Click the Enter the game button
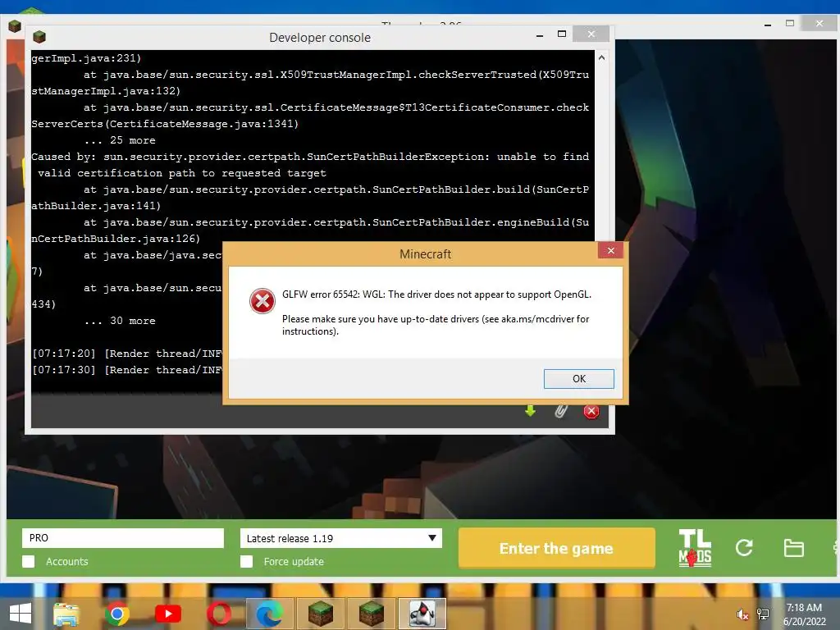This screenshot has height=630, width=840. (x=557, y=548)
